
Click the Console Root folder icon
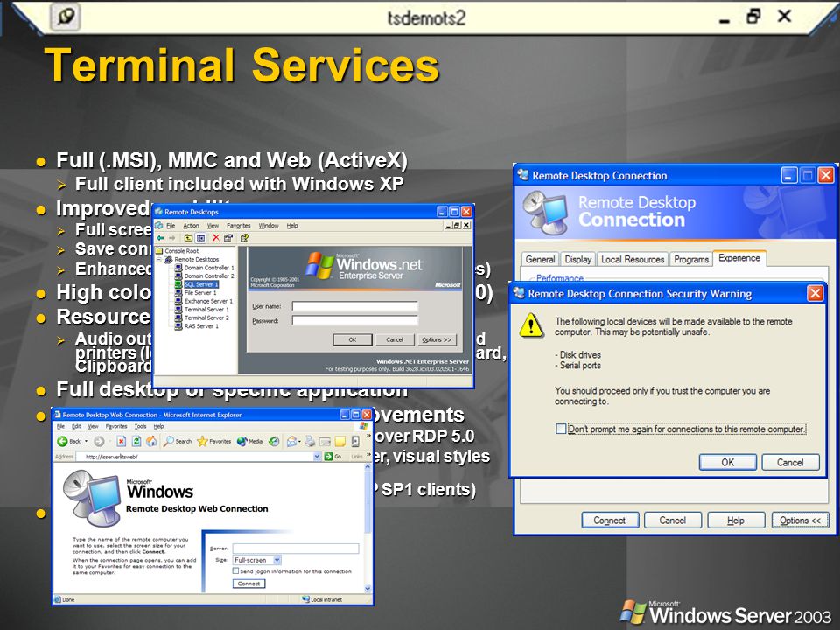click(159, 251)
